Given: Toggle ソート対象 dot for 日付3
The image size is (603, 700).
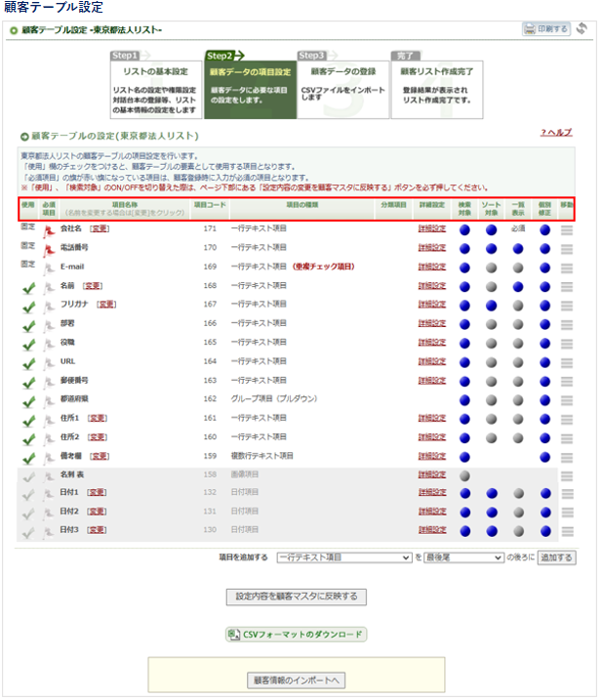Looking at the screenshot, I should [x=492, y=531].
